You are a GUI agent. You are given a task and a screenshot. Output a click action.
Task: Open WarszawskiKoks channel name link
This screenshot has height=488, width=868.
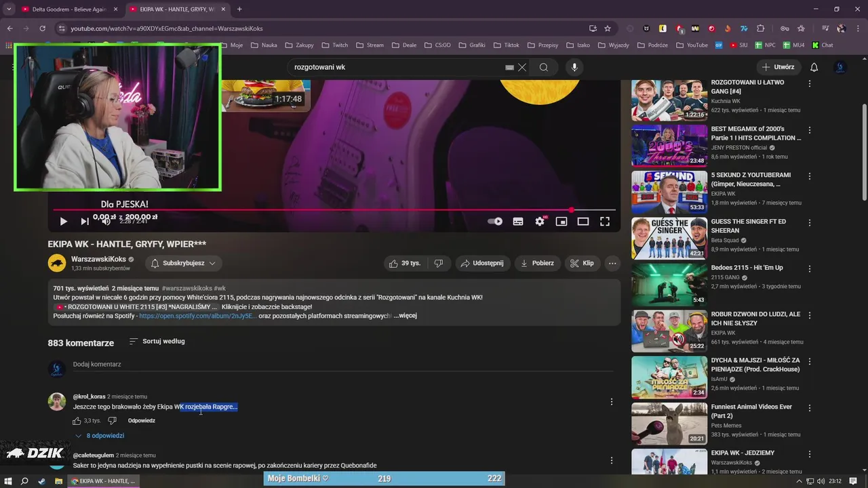(x=98, y=259)
